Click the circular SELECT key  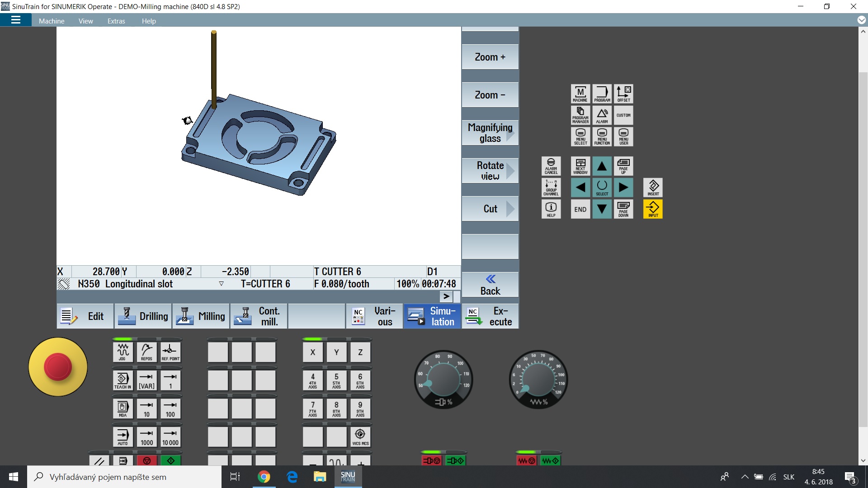coord(602,188)
